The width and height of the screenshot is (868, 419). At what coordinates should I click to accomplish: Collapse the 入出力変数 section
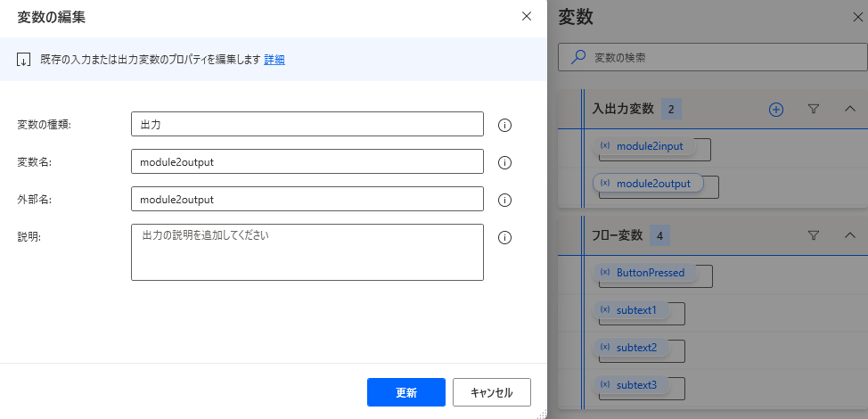(x=850, y=109)
